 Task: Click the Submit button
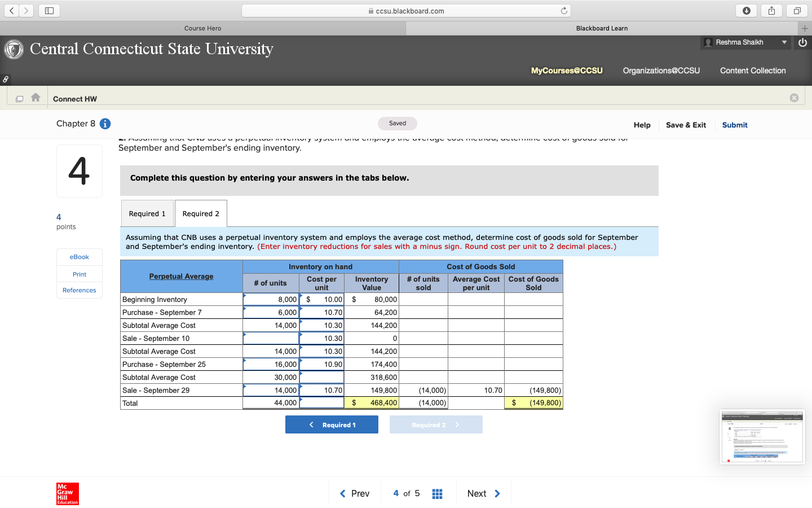pos(734,125)
